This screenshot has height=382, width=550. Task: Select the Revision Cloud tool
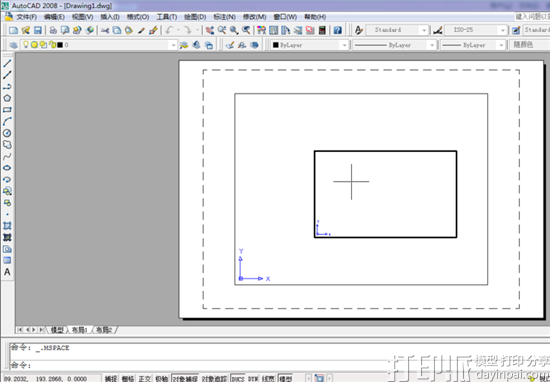pos(7,145)
